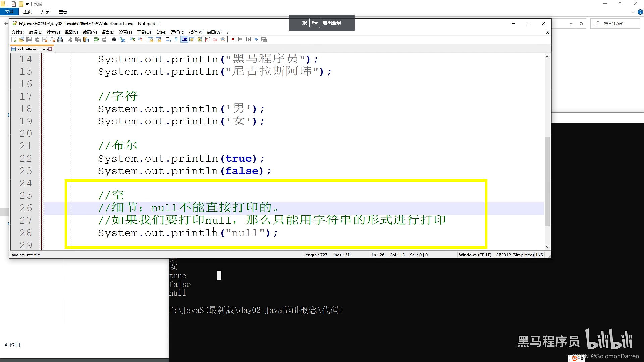The width and height of the screenshot is (644, 362).
Task: Start macro recording with red dot
Action: (x=233, y=39)
